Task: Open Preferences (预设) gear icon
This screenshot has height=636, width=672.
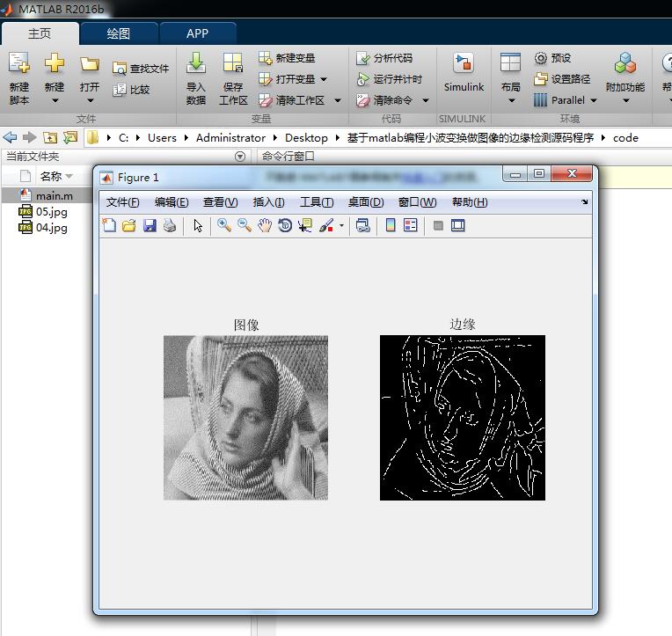Action: coord(541,58)
